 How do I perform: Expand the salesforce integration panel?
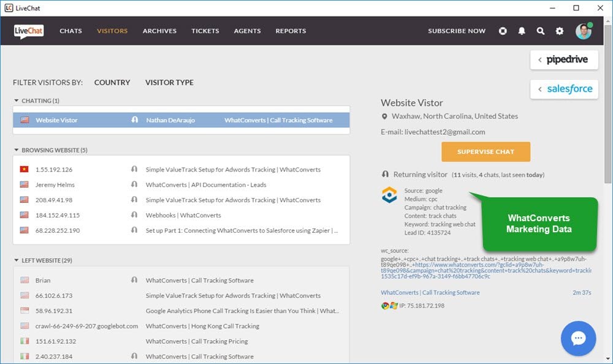[564, 89]
